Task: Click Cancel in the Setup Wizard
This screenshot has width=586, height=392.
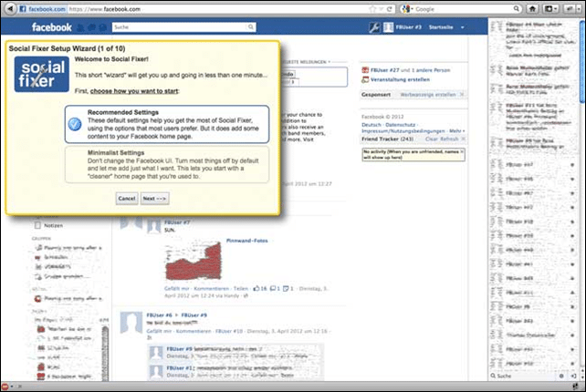Action: [127, 198]
